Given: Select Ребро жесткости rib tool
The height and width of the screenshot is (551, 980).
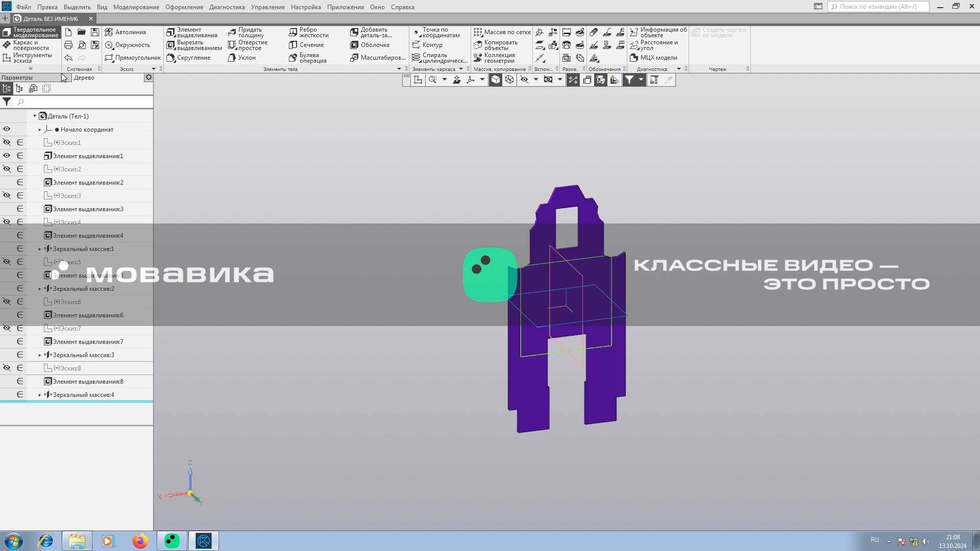Looking at the screenshot, I should click(309, 33).
